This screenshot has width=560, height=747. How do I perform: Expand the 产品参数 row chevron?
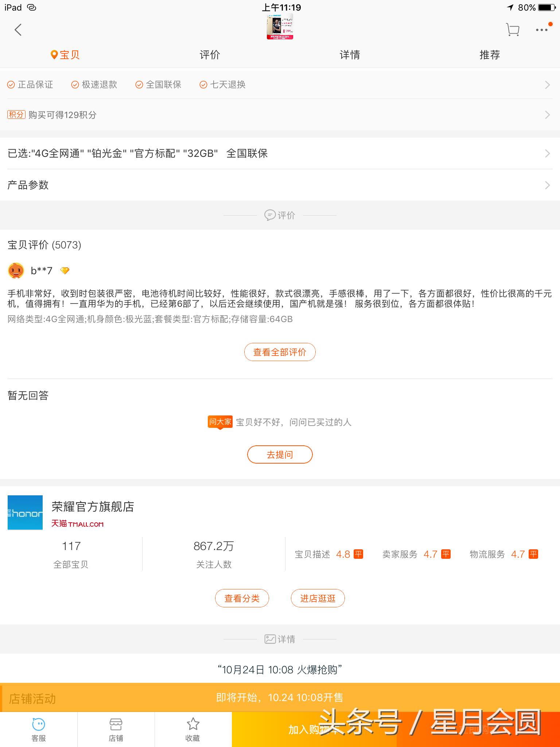[x=547, y=185]
